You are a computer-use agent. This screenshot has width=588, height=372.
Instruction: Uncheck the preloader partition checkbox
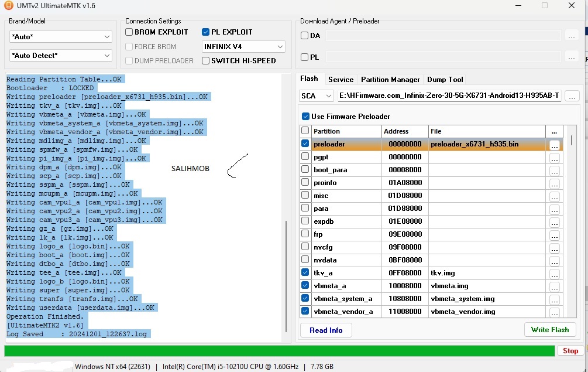tap(305, 144)
